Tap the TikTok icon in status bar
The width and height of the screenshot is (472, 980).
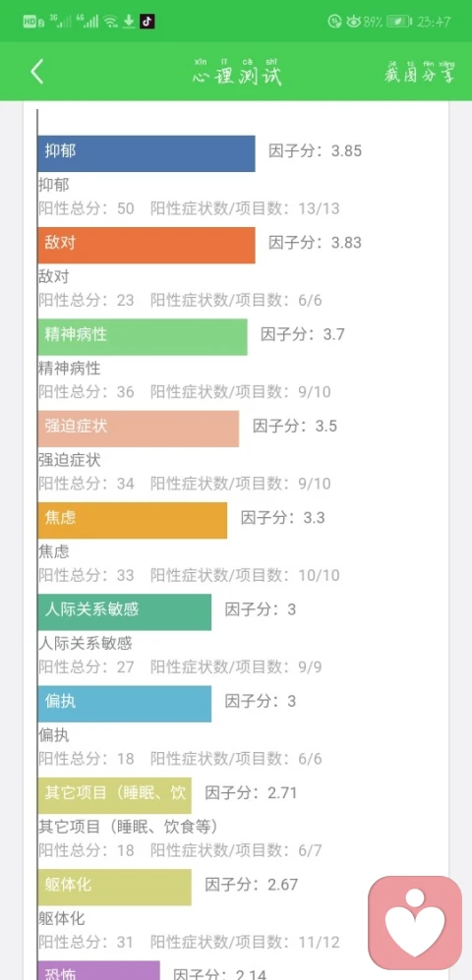(x=147, y=22)
